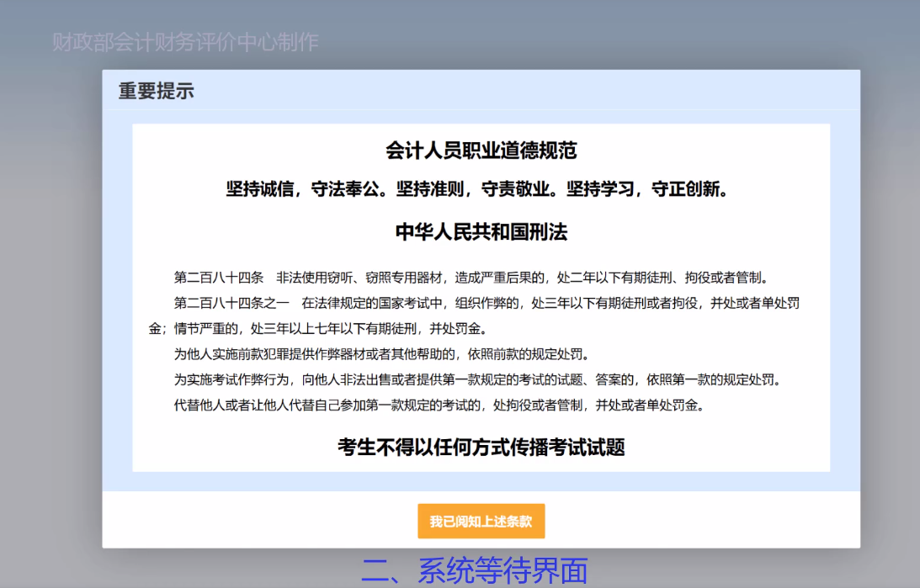Click the phrase 守正创新 in the slogan

coord(689,189)
